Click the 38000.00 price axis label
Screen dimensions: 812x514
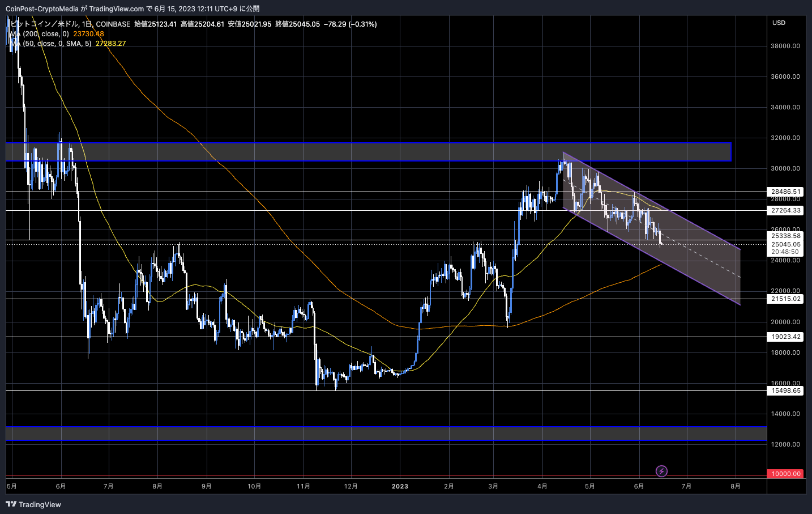[786, 46]
